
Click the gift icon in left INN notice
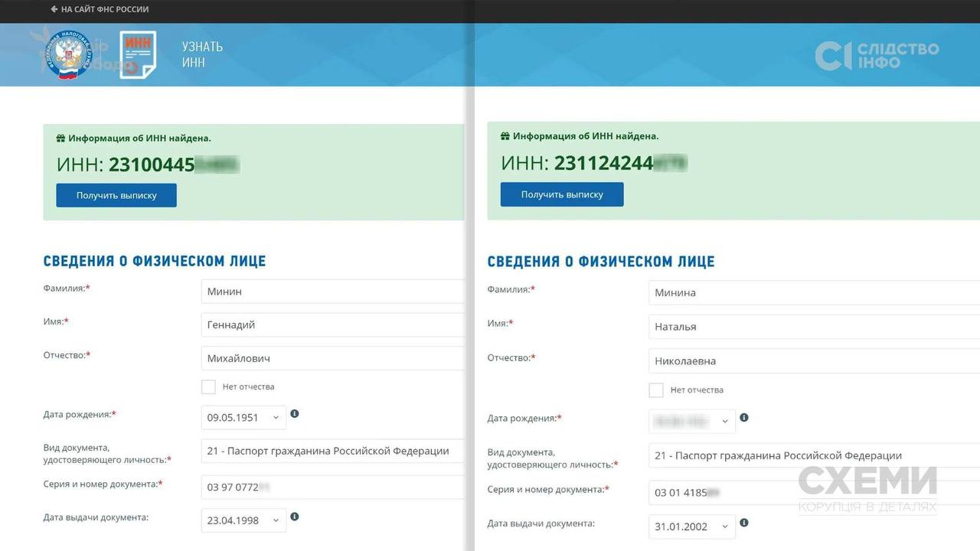tap(61, 139)
